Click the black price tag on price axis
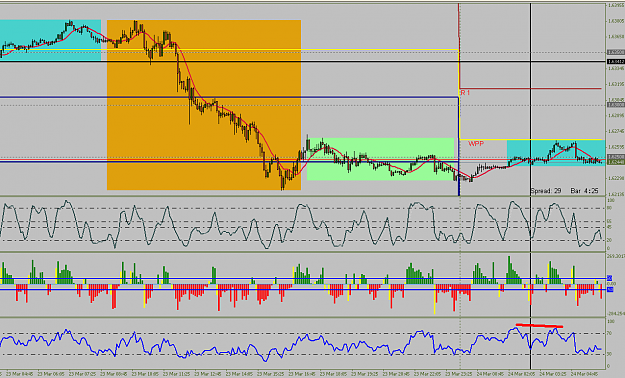The height and width of the screenshot is (378, 625). (x=615, y=61)
